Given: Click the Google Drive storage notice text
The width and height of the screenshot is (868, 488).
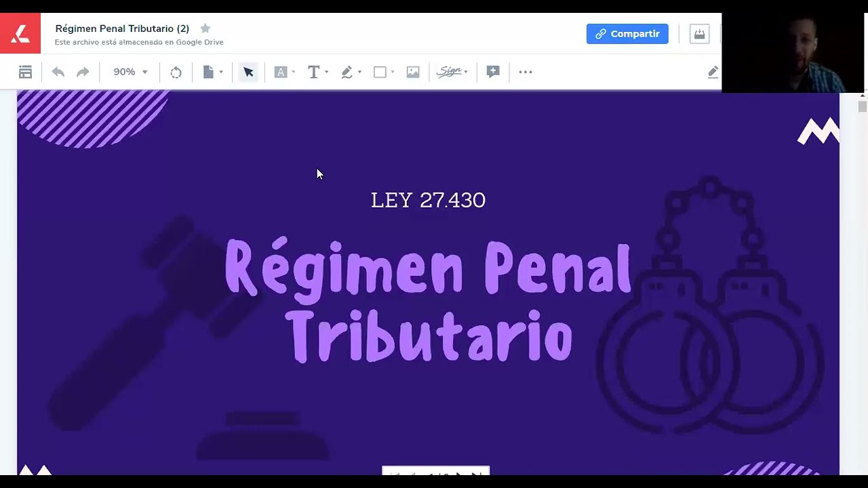Looking at the screenshot, I should pos(139,42).
